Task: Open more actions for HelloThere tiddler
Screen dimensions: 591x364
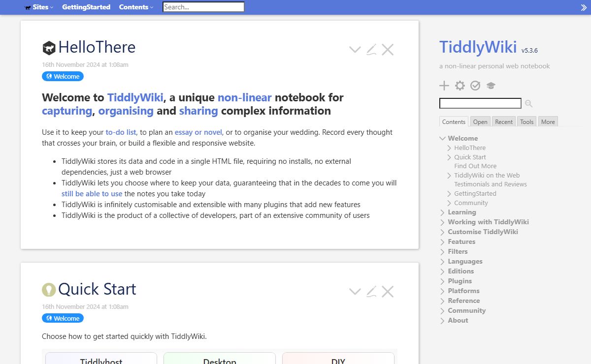Action: coord(355,49)
